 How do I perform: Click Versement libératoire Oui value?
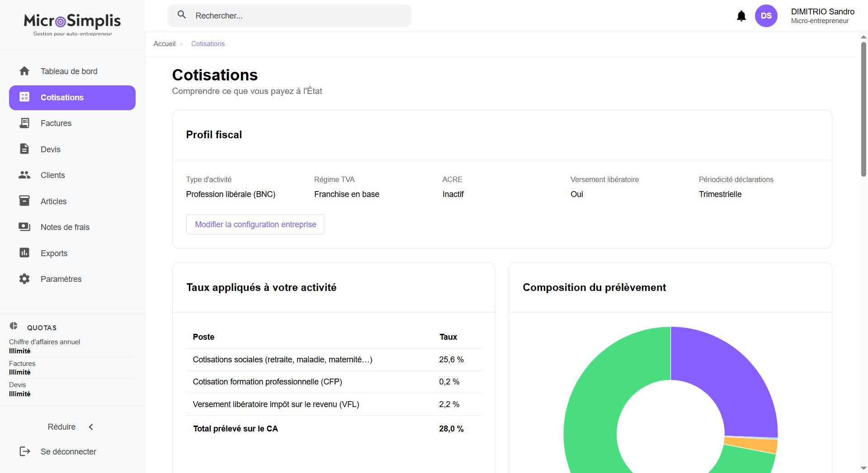577,194
